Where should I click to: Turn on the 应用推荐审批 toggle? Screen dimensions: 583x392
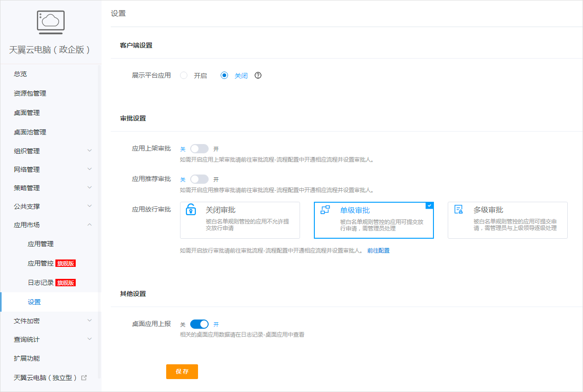(199, 179)
